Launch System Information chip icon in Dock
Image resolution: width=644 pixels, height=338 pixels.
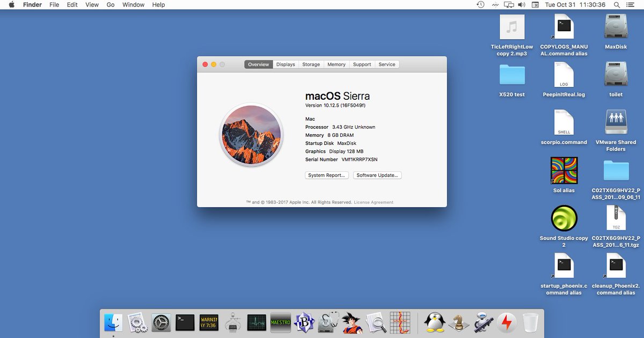pos(233,322)
